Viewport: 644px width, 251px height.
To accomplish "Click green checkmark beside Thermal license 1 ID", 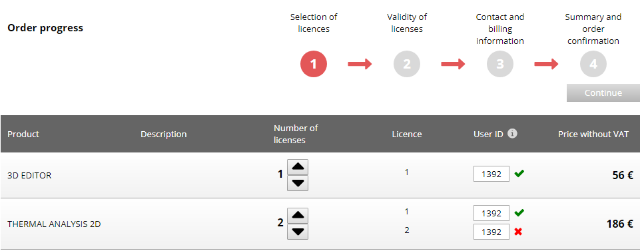I will point(519,213).
